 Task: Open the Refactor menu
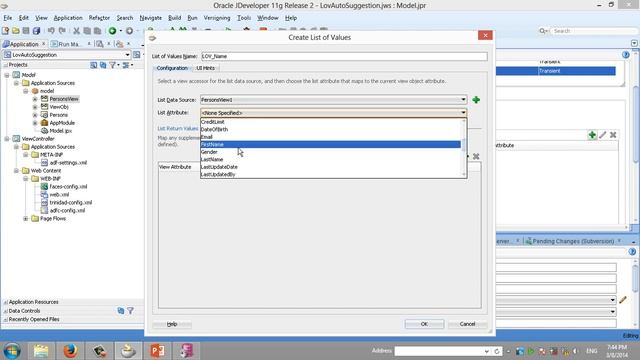[99, 18]
